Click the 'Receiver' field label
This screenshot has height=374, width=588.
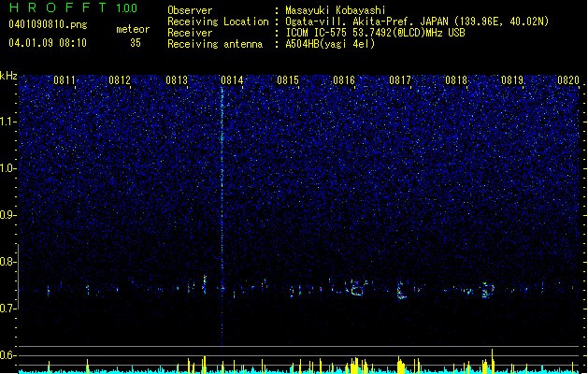pos(190,33)
